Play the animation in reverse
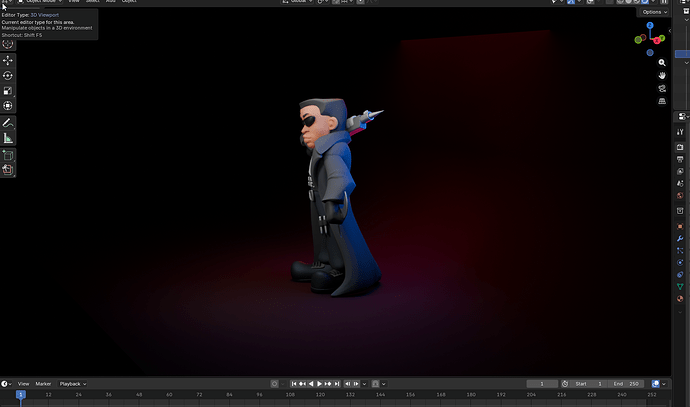Viewport: 690px width, 407px height. 311,384
